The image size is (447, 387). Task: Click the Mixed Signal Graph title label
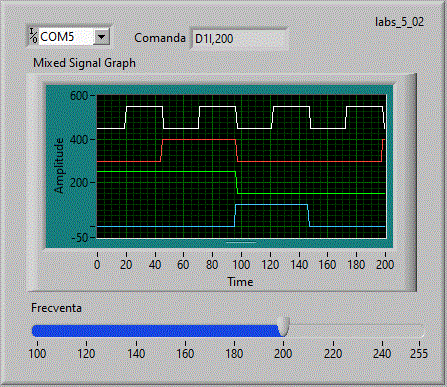85,63
